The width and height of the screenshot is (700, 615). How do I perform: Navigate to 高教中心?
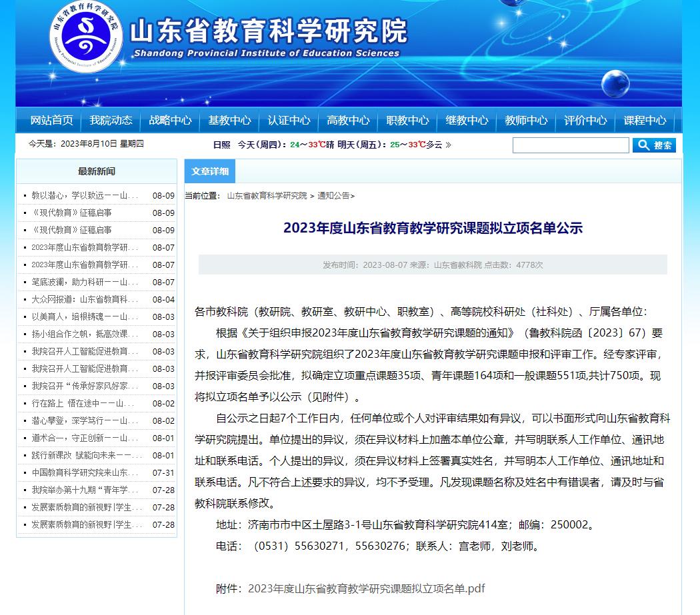(x=348, y=120)
